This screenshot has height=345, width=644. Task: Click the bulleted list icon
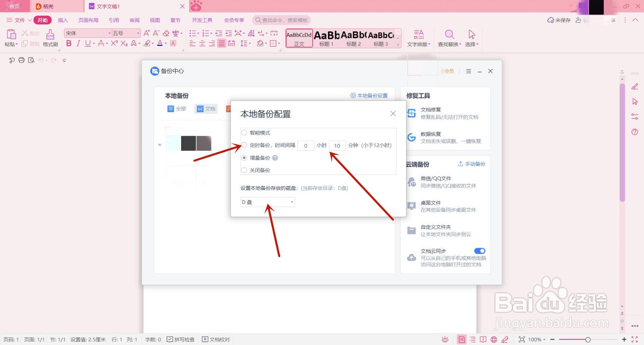pyautogui.click(x=193, y=33)
